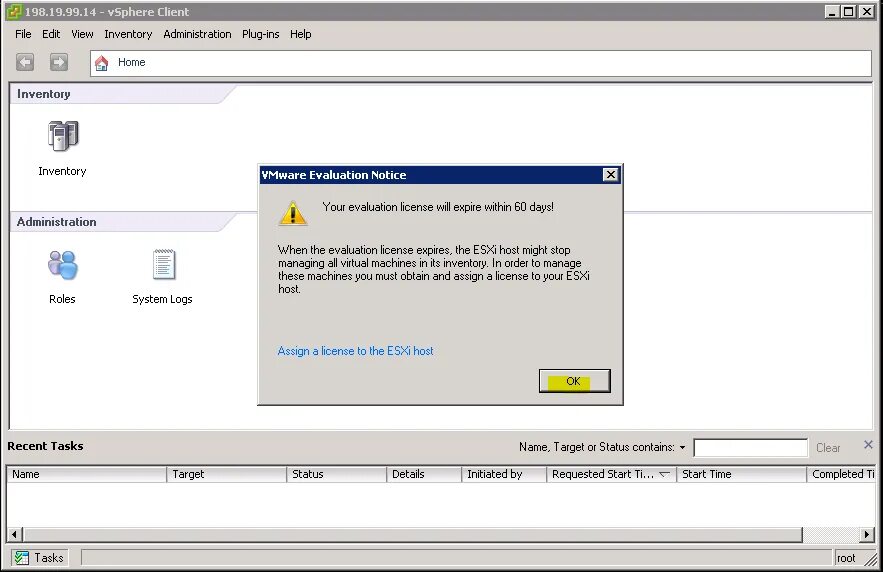Open the Inventory menu
Screen dimensions: 883x572
pos(128,34)
